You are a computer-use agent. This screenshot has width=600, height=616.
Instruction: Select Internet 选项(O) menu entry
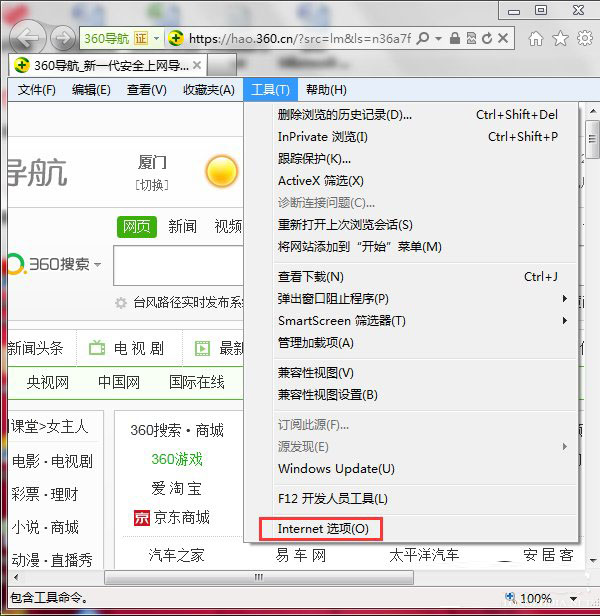[322, 528]
